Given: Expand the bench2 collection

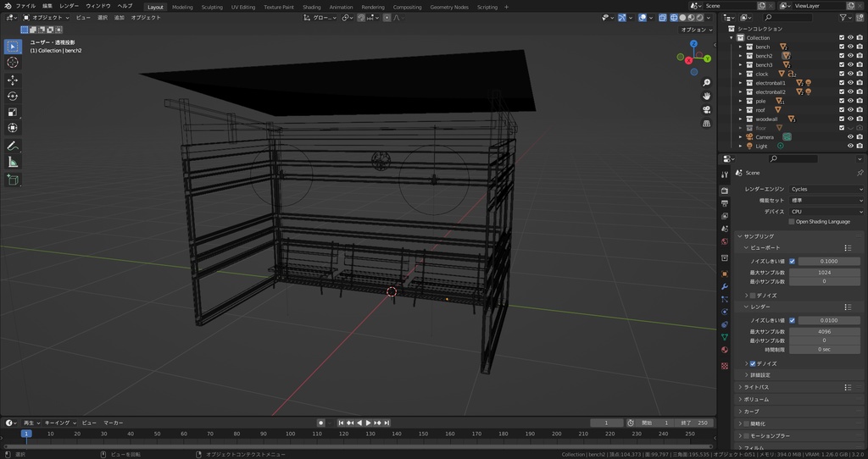Looking at the screenshot, I should tap(741, 56).
